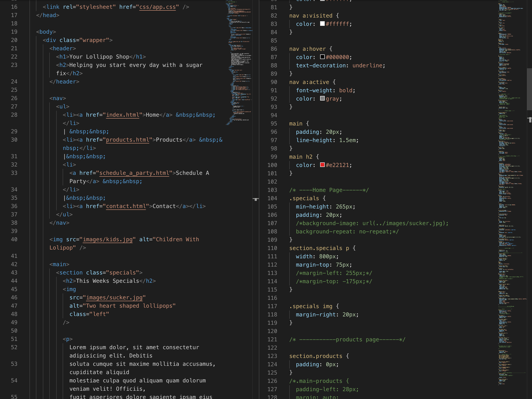The image size is (532, 399).
Task: Follow the images/kids.jpg source link
Action: [108, 239]
